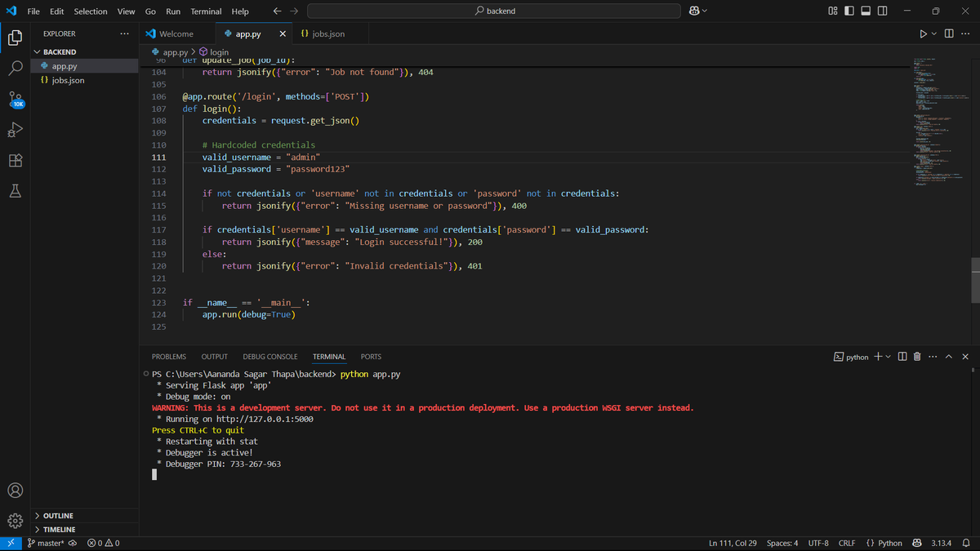
Task: Open Explorer Views and More Actions ellipsis
Action: 124,33
